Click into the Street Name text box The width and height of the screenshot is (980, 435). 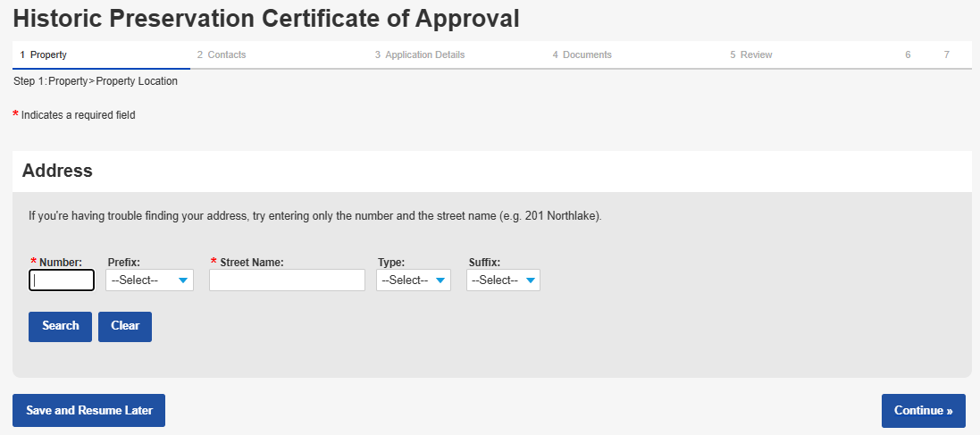[x=287, y=280]
